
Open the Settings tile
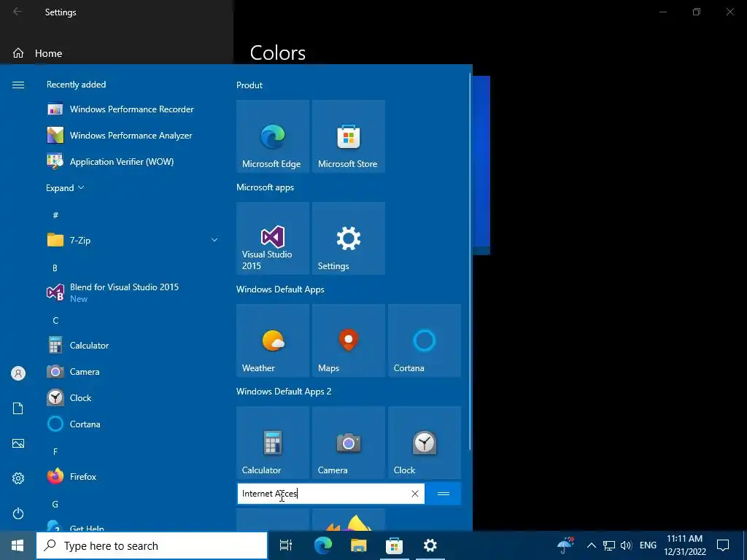click(348, 238)
